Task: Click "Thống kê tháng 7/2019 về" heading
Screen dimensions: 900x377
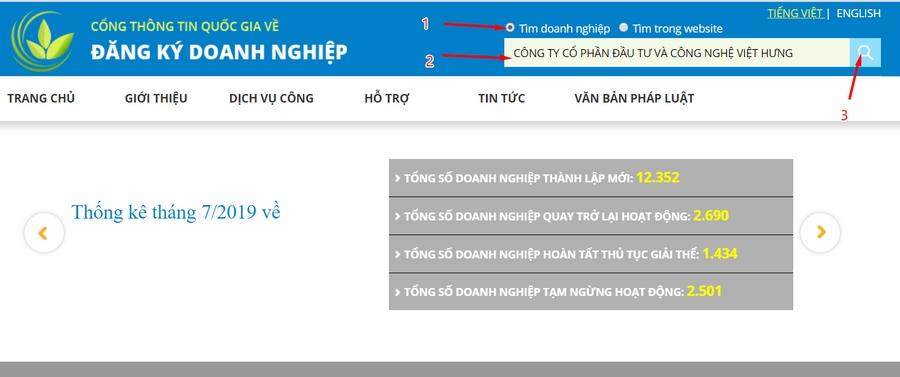Action: (x=176, y=212)
